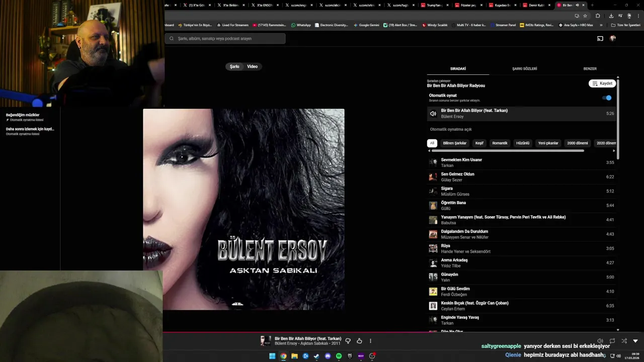644x362 pixels.
Task: Click the playback progress bar
Action: (403, 332)
